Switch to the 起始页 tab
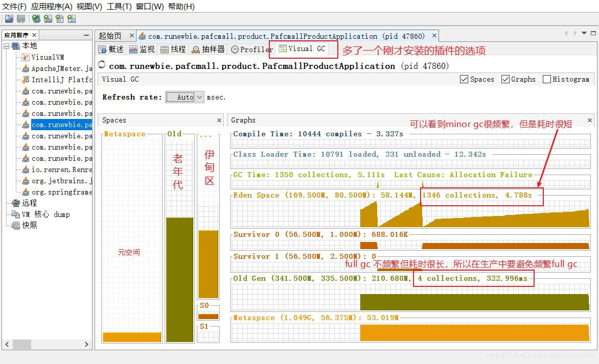This screenshot has width=599, height=364. [110, 36]
